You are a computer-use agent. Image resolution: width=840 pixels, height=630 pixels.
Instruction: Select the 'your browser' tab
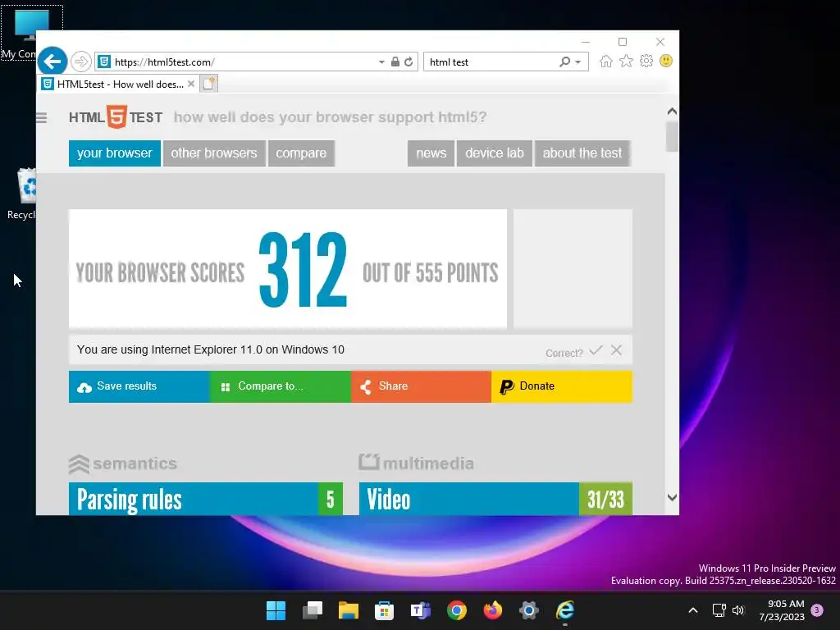pyautogui.click(x=115, y=153)
